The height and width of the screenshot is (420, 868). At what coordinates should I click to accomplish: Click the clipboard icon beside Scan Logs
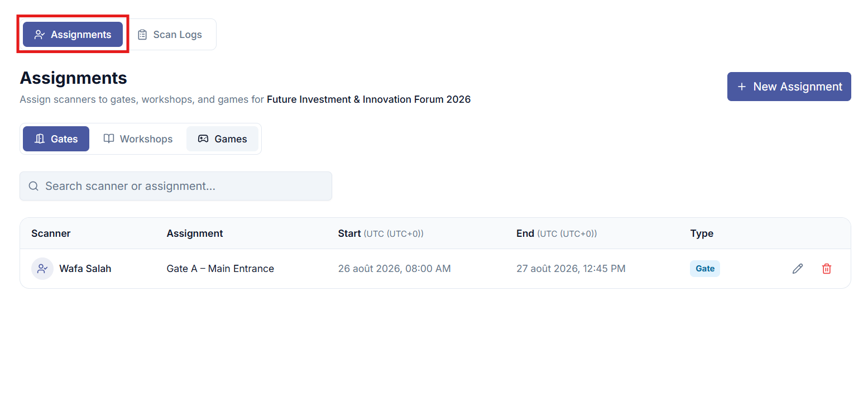point(142,35)
